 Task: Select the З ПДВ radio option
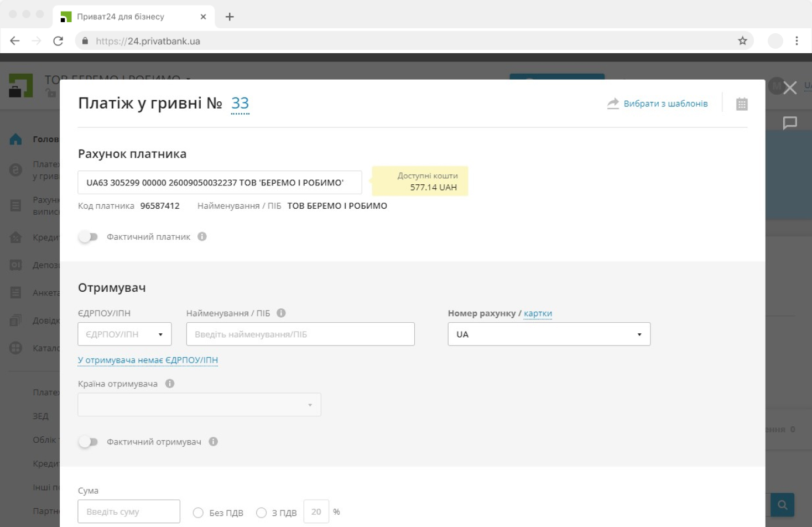(262, 513)
